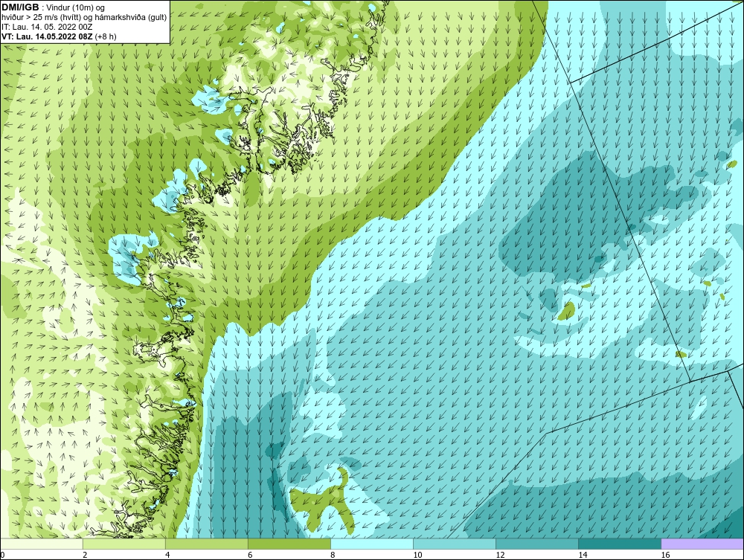This screenshot has width=744, height=560.
Task: Click the 6–8 m/s dark green legend swatch
Action: (289, 544)
